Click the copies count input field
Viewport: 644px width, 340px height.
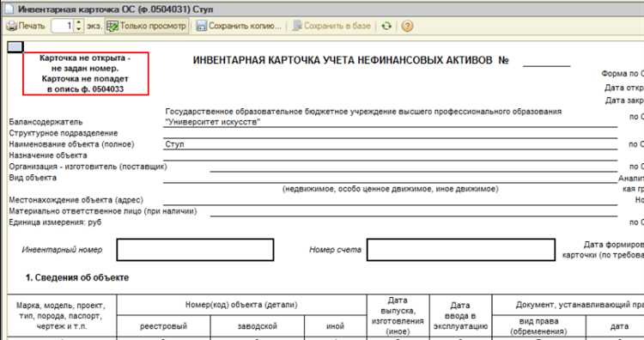click(x=62, y=26)
